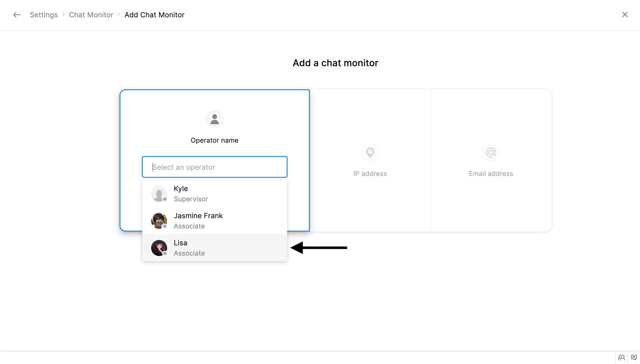This screenshot has height=364, width=640.
Task: Click the IP address label
Action: tap(370, 174)
